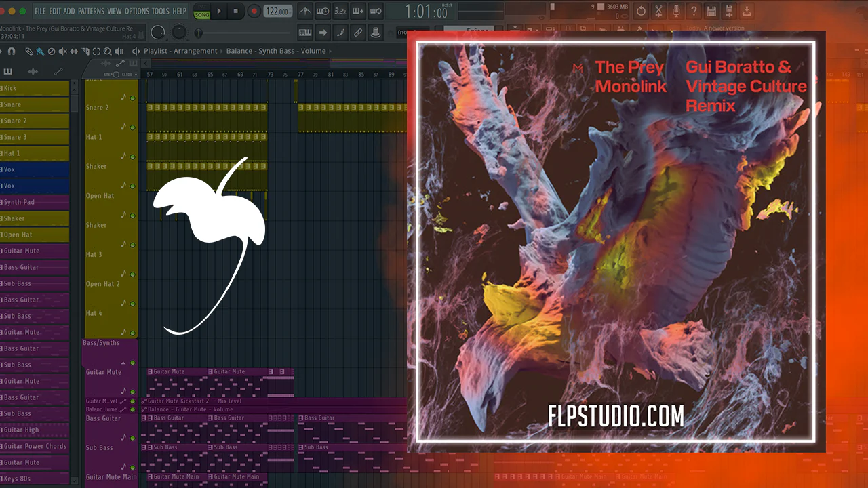The image size is (868, 488).
Task: Toggle overdub blend recording icon
Action: click(358, 12)
